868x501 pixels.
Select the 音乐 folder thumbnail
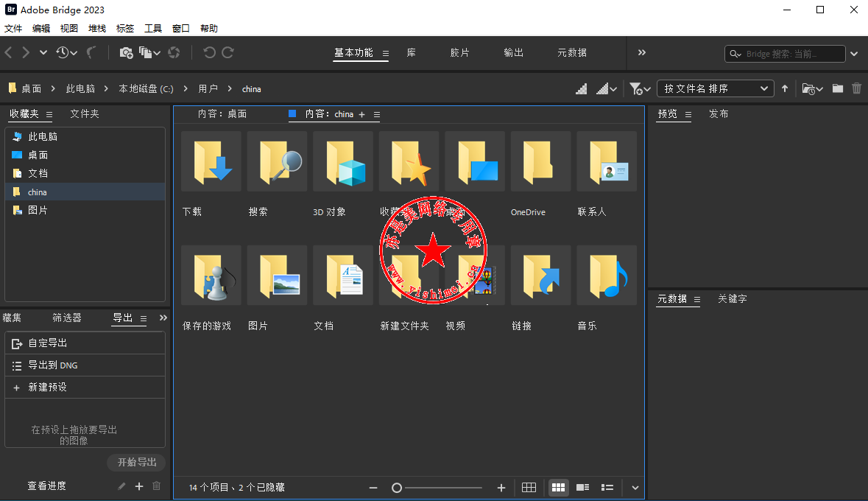tap(607, 276)
